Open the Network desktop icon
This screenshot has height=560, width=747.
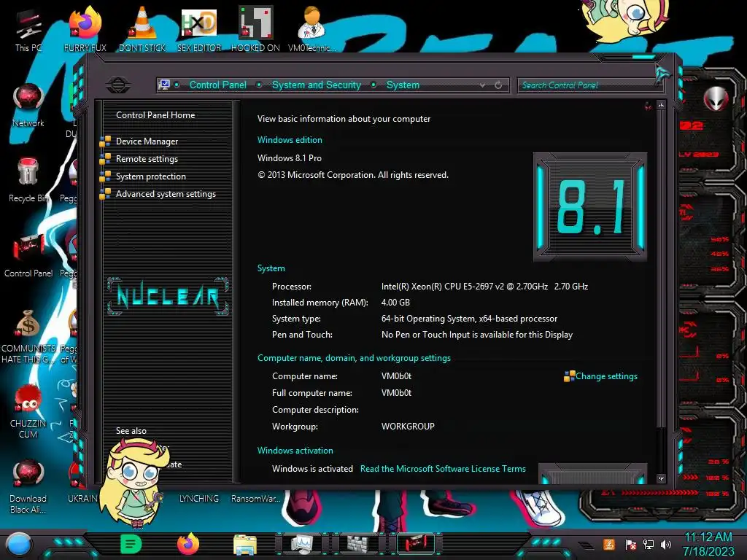[28, 106]
